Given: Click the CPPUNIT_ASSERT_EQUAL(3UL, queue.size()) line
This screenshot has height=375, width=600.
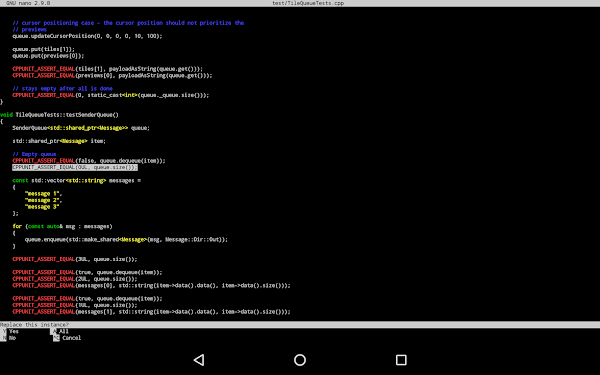Looking at the screenshot, I should coord(75,259).
